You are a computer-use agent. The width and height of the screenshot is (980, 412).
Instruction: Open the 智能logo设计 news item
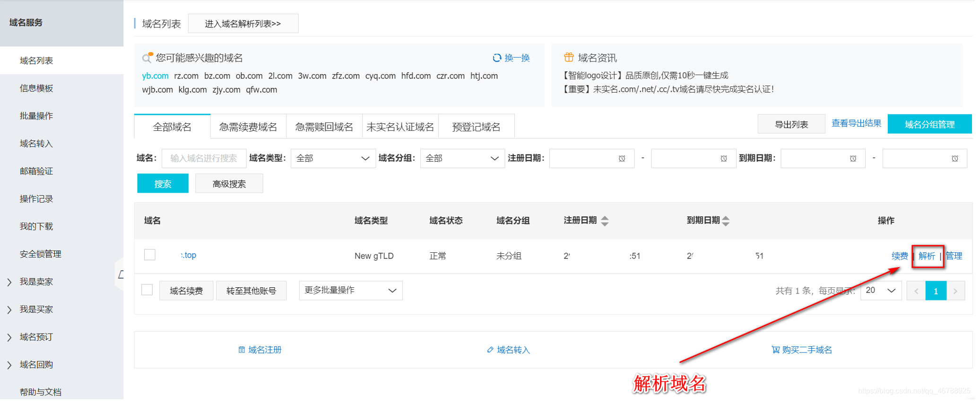point(645,76)
